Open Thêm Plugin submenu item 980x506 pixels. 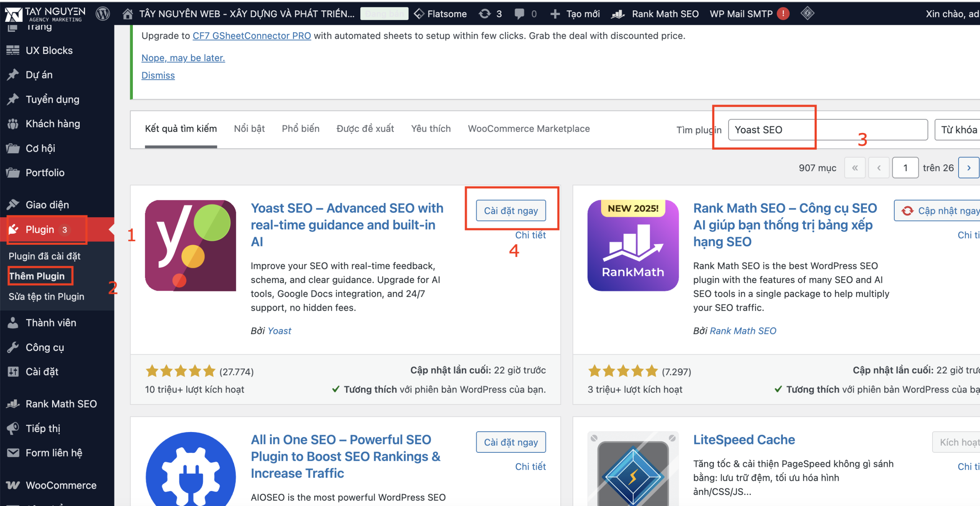click(37, 276)
